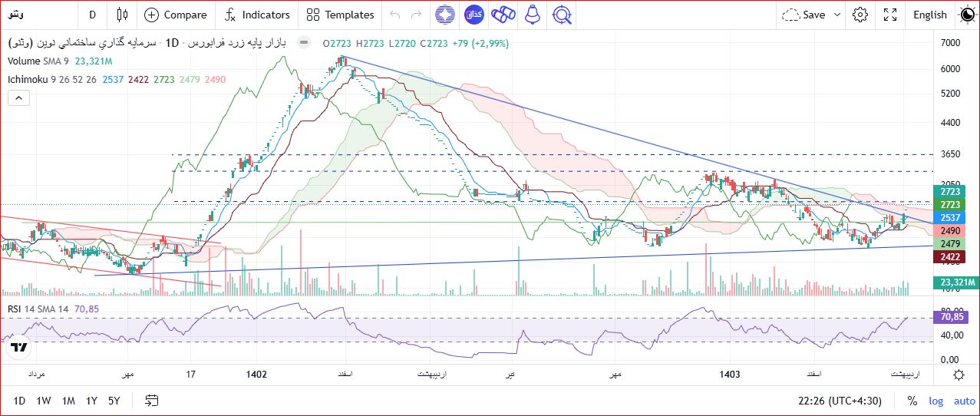Click the 70,85 RSI value label
Screen dimensions: 980x416
(x=952, y=315)
